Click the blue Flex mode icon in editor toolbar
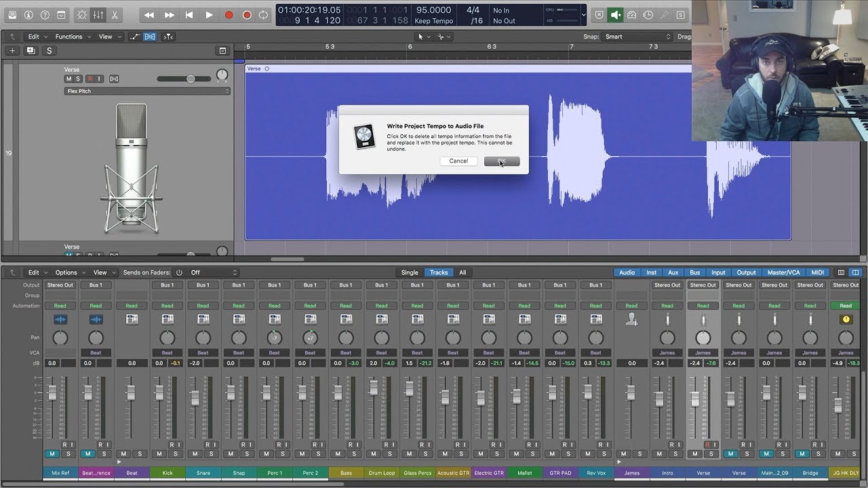 pos(150,36)
